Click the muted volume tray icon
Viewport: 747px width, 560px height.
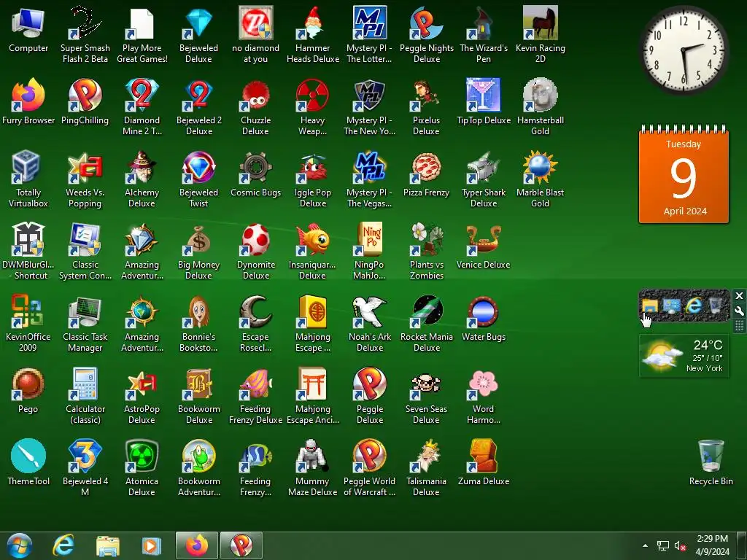[680, 545]
